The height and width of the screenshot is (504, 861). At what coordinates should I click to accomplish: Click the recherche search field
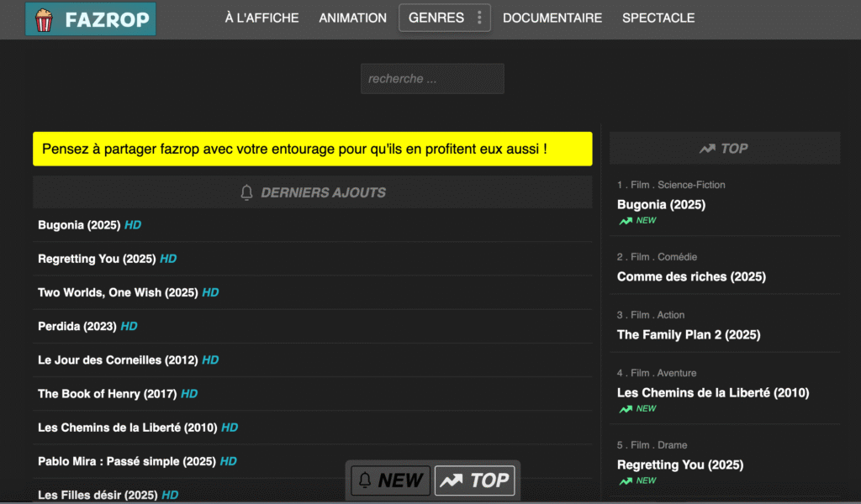pos(432,79)
